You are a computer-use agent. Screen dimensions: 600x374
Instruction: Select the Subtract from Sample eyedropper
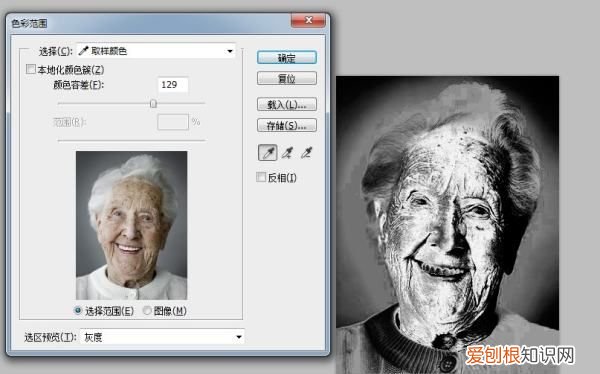(x=307, y=153)
